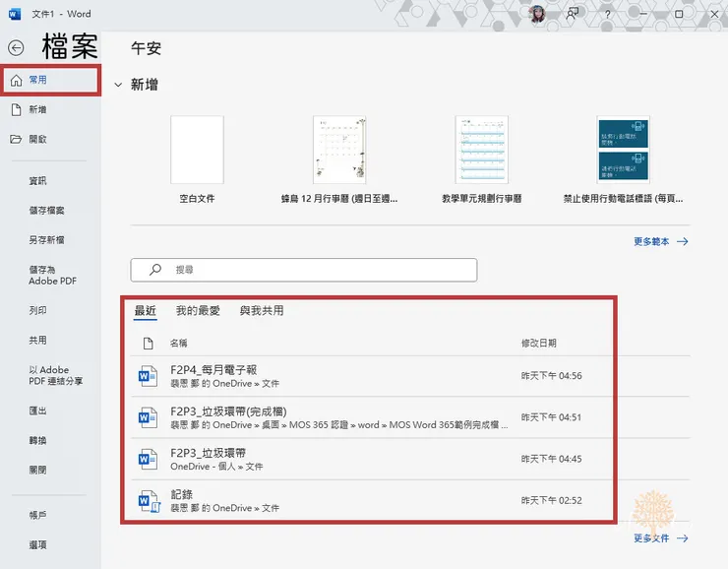Click the Word app icon in the title bar
Image resolution: width=728 pixels, height=569 pixels.
15,15
